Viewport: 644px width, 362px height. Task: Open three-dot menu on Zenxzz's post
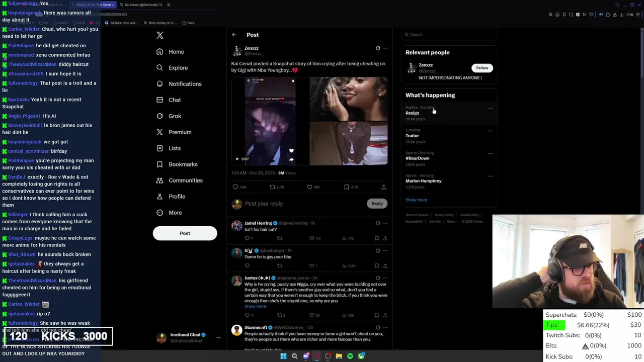(x=385, y=48)
